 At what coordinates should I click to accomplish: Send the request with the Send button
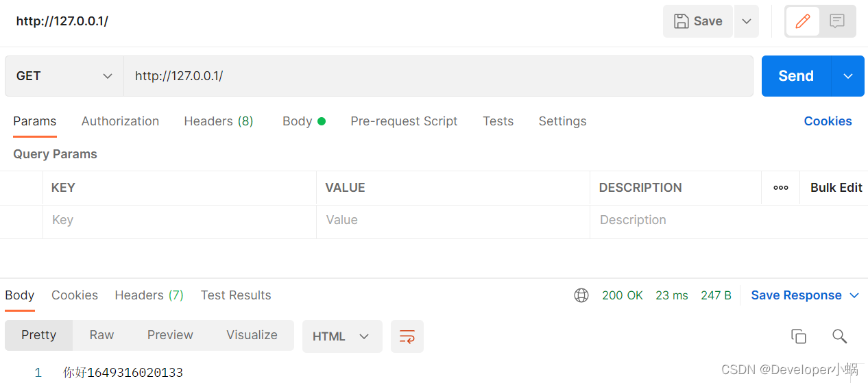[796, 76]
